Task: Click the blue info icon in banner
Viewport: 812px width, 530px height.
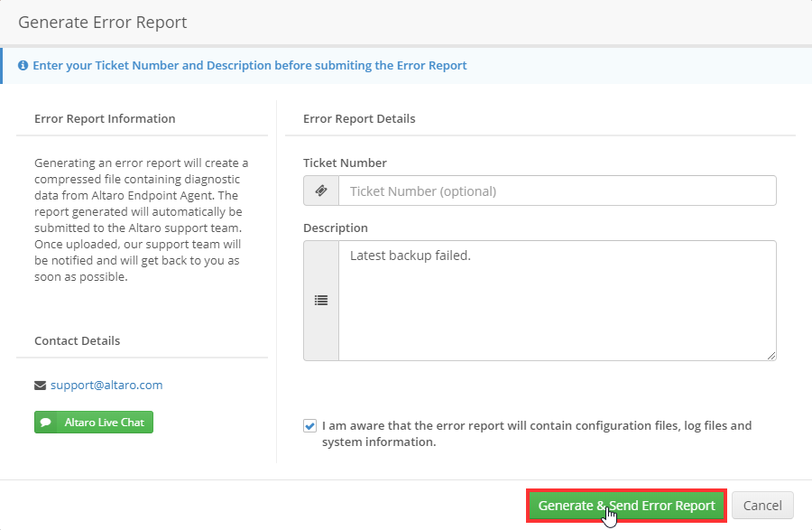Action: click(x=23, y=65)
